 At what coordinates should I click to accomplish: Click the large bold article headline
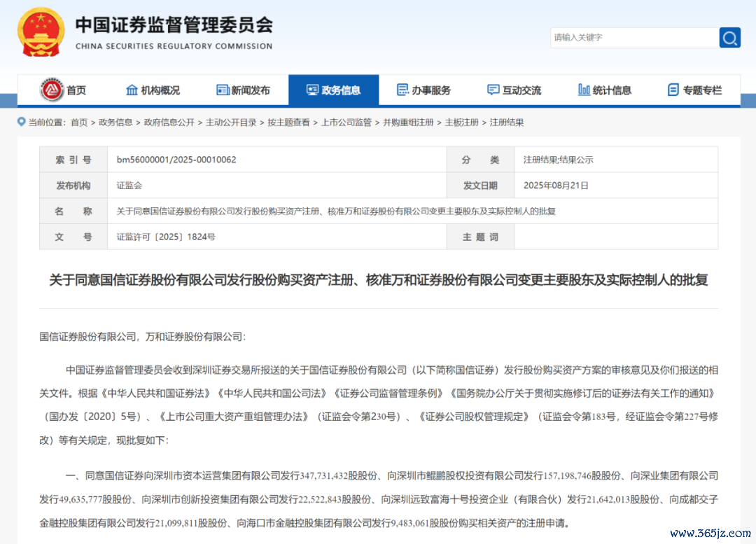point(379,280)
